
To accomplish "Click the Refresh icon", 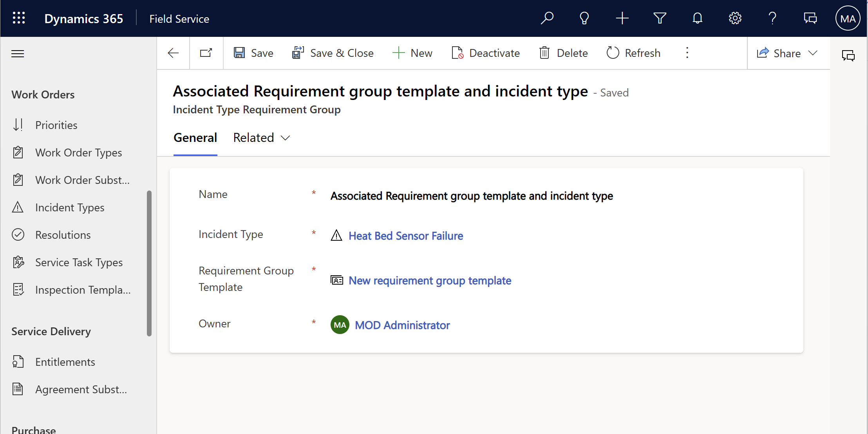I will click(612, 53).
